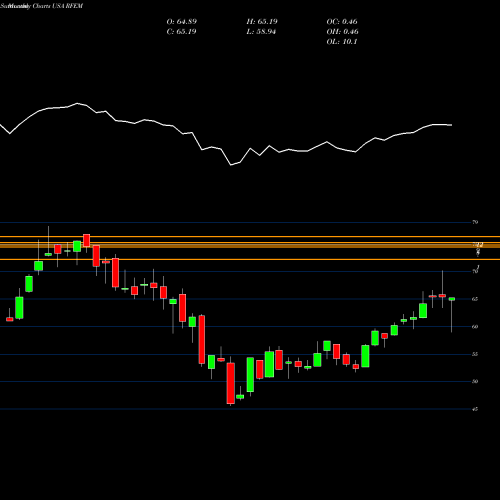Image resolution: width=500 pixels, height=500 pixels.
Task: Click the 55 price axis label
Action: click(475, 354)
